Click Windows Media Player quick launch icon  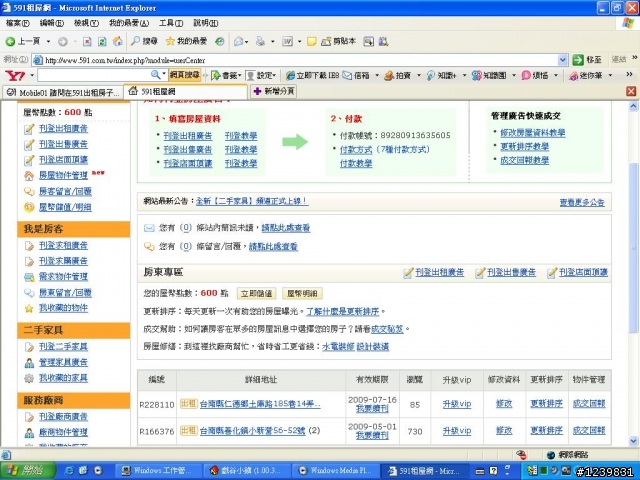[x=98, y=471]
